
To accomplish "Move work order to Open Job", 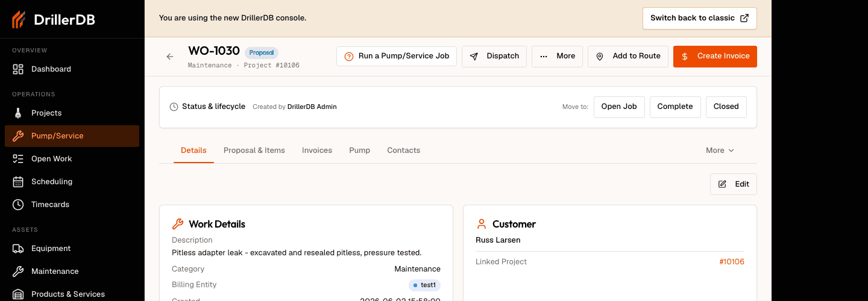I will click(x=619, y=107).
